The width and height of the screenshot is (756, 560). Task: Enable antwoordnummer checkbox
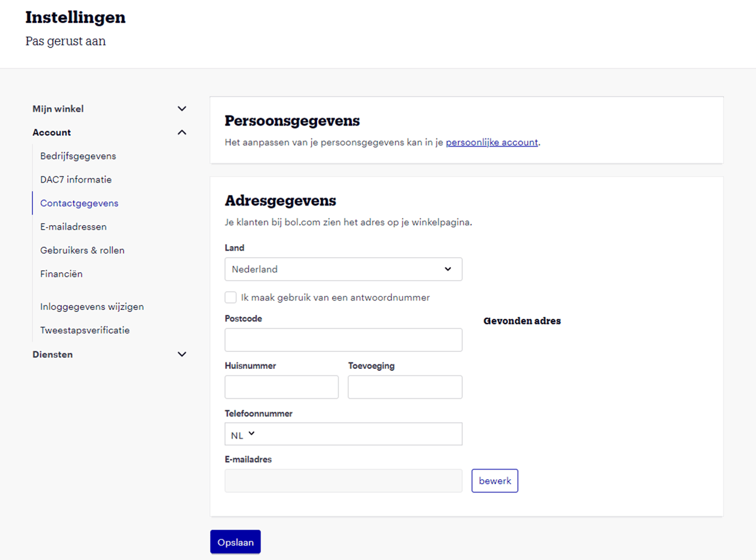[230, 297]
